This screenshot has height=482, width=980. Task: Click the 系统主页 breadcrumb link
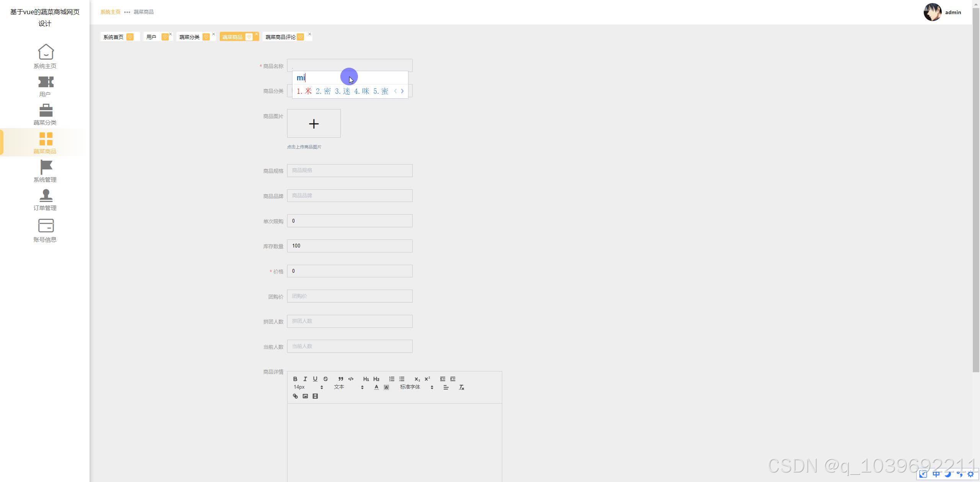click(110, 12)
